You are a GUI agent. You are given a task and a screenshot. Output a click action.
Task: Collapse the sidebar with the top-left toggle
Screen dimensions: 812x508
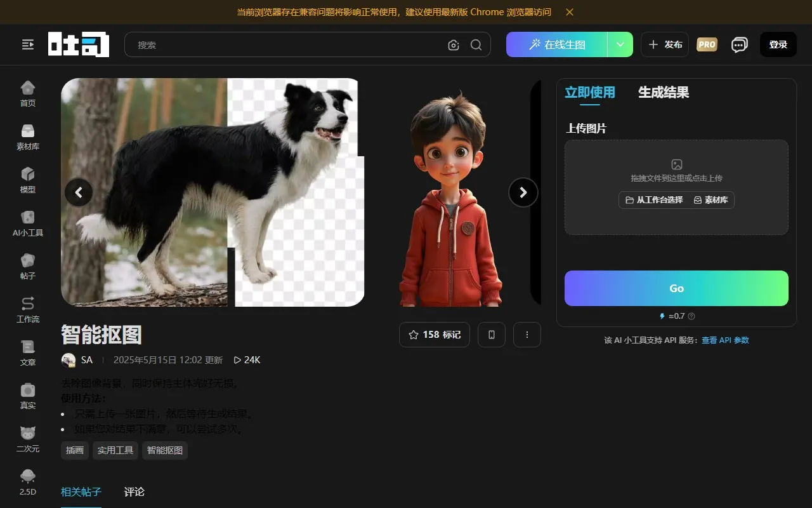pos(27,44)
